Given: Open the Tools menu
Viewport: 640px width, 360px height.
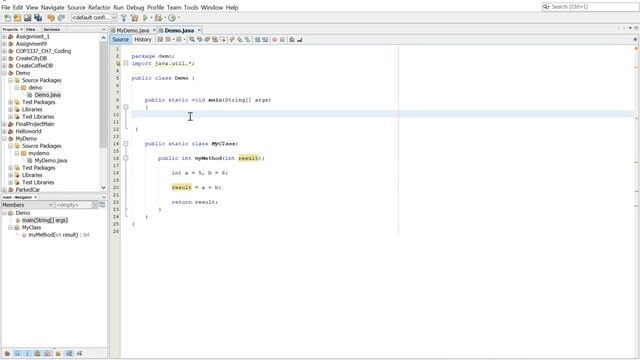Looking at the screenshot, I should [x=191, y=7].
